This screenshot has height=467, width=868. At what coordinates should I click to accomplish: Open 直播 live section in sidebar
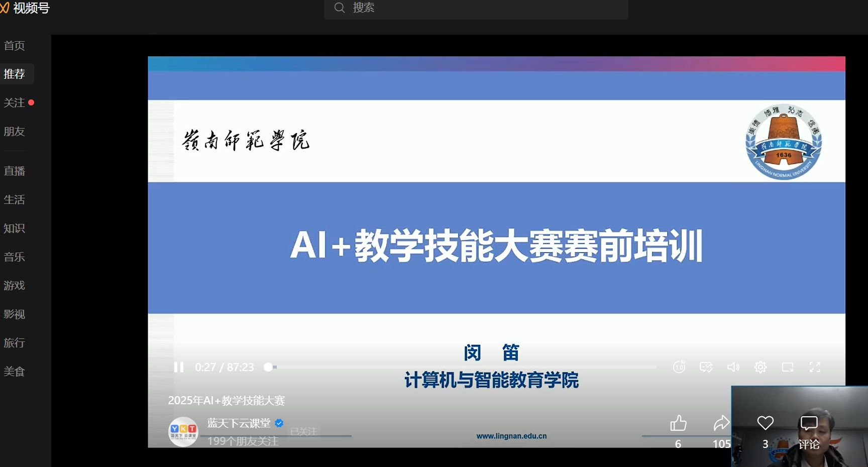click(x=15, y=171)
